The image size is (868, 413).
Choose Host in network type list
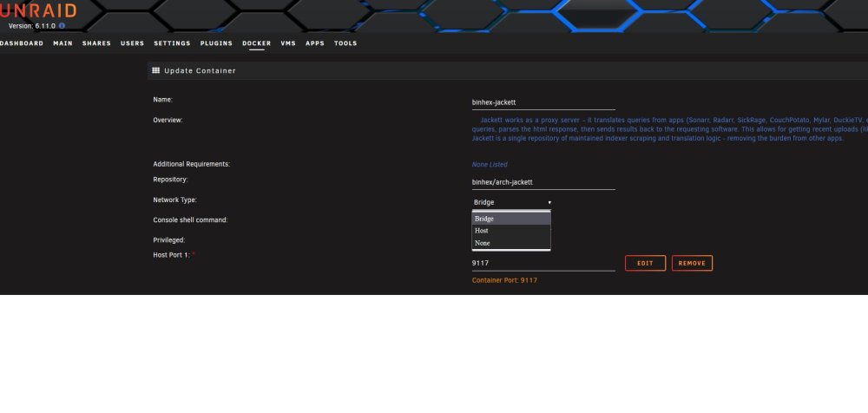pos(511,231)
